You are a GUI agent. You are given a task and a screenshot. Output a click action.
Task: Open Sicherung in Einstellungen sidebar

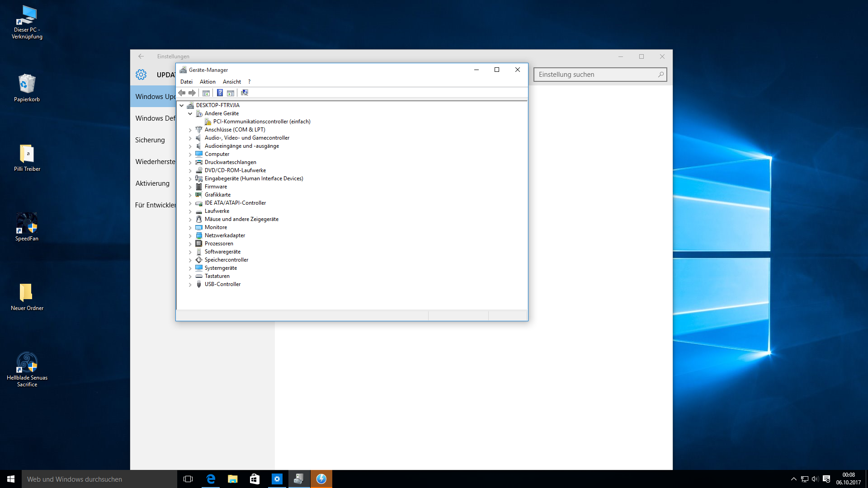click(x=150, y=140)
